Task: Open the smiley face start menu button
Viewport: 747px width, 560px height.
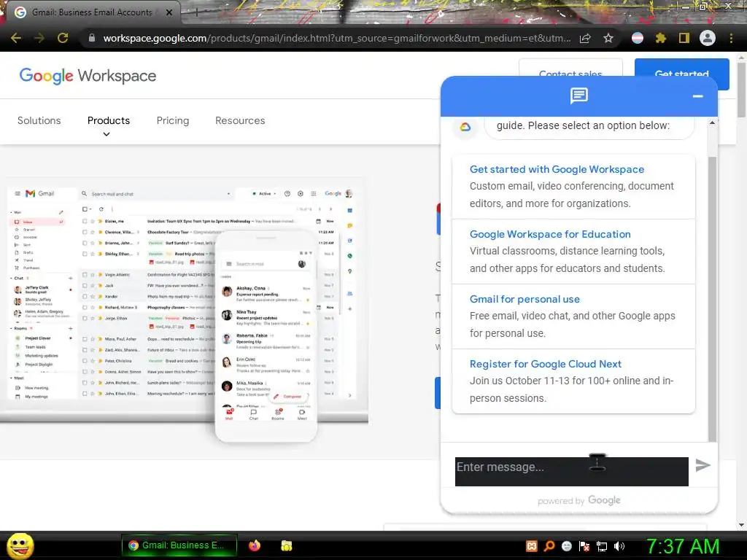Action: pyautogui.click(x=20, y=545)
